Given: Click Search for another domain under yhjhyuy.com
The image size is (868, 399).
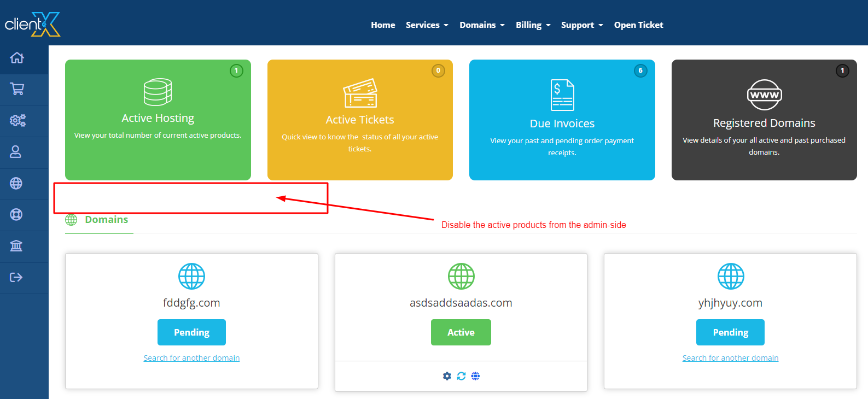Looking at the screenshot, I should (730, 358).
